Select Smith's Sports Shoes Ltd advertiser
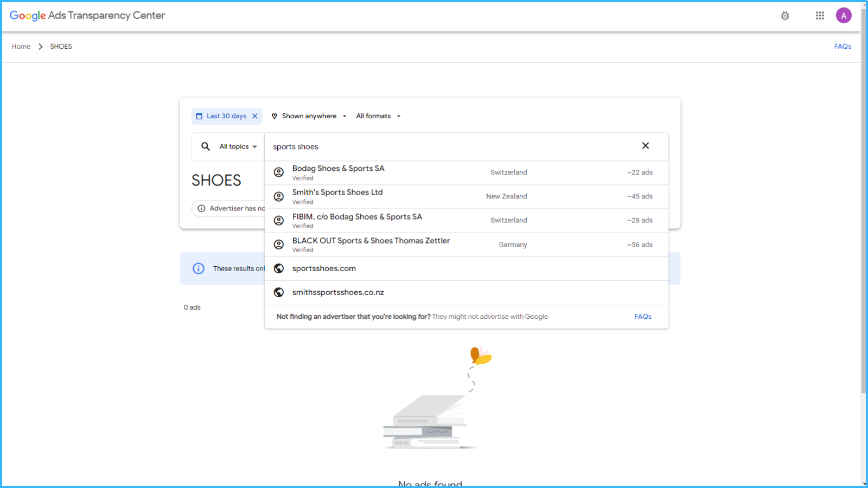 467,197
